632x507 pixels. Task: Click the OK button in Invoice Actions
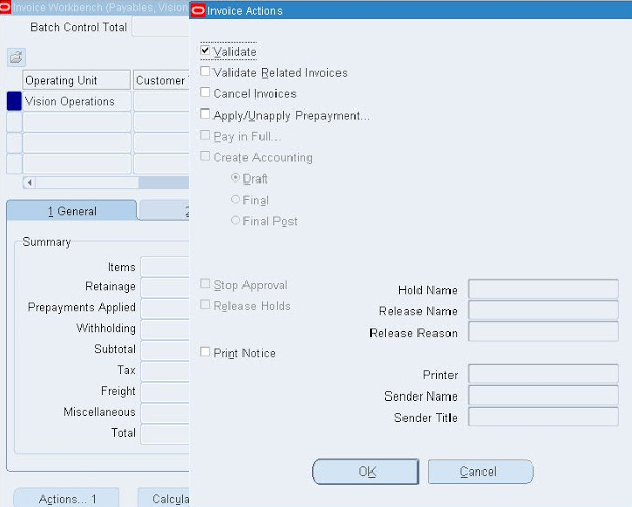[x=366, y=471]
